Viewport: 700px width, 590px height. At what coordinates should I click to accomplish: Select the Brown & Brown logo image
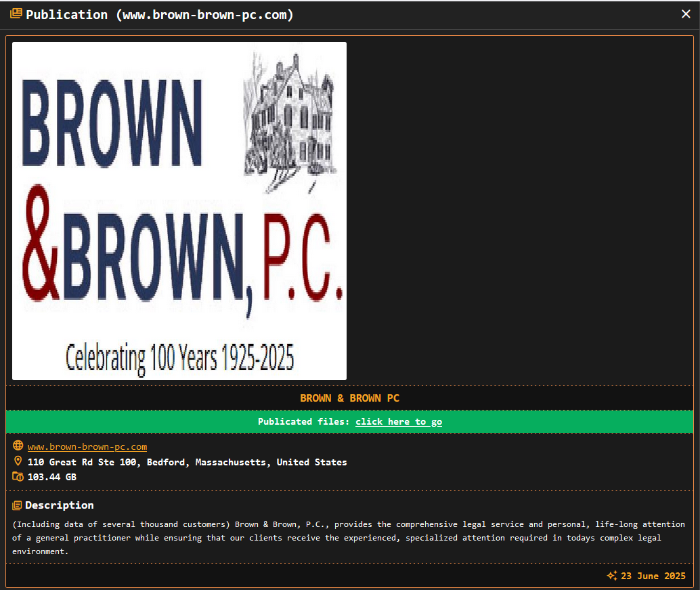pos(179,210)
